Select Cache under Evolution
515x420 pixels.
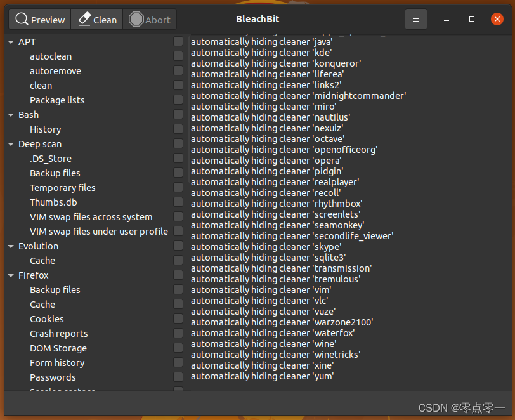pyautogui.click(x=42, y=260)
